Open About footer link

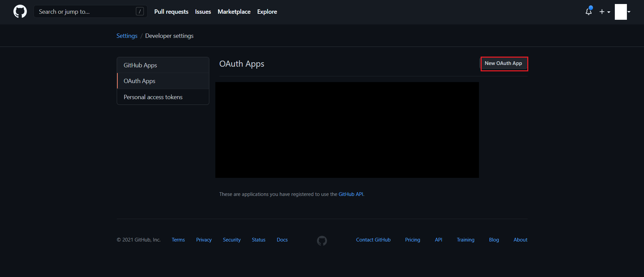[x=521, y=240]
